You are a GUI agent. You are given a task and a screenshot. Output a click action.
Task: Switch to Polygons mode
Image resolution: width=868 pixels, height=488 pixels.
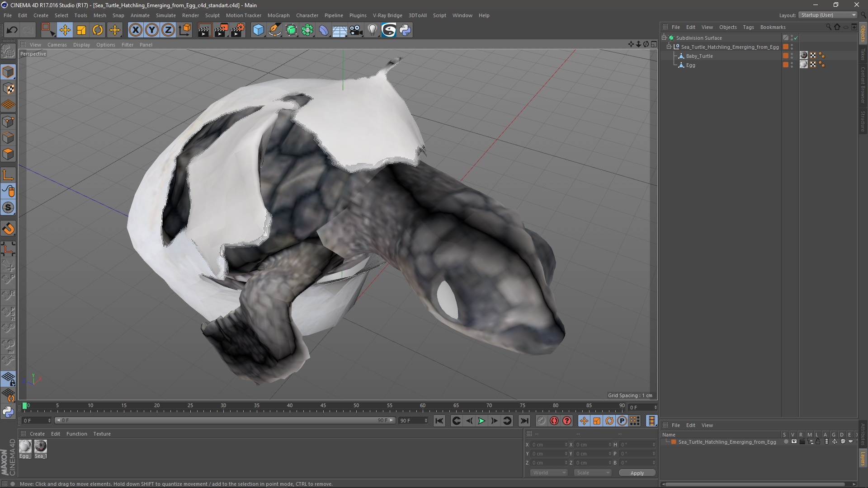pos(8,154)
